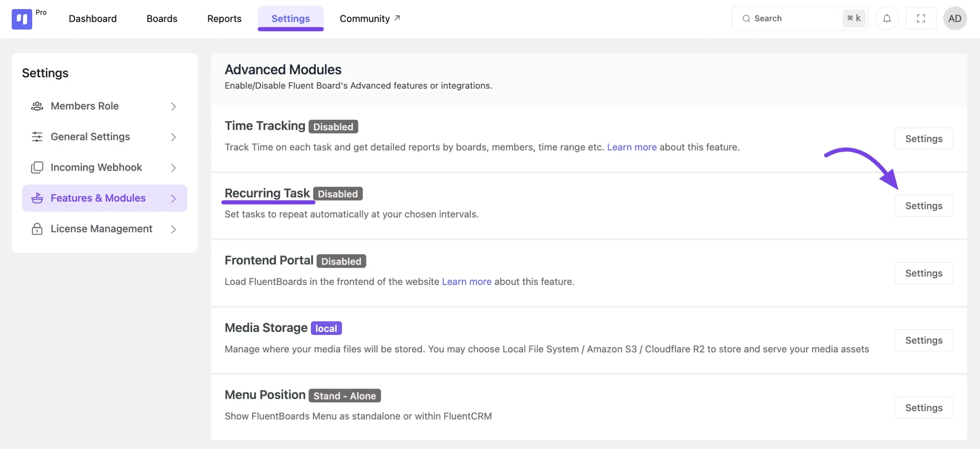The width and height of the screenshot is (980, 449).
Task: Click the search magnifier icon
Action: click(x=746, y=18)
